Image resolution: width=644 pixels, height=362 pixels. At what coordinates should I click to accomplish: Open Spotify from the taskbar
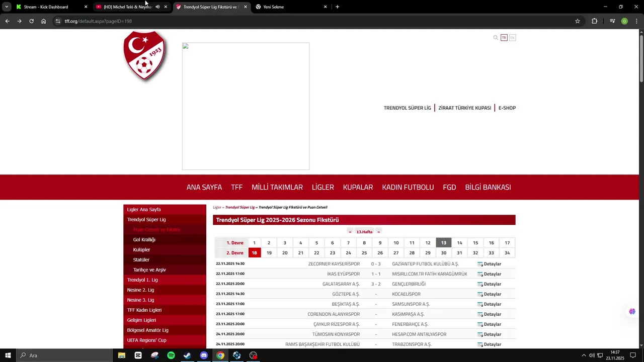[x=171, y=355]
